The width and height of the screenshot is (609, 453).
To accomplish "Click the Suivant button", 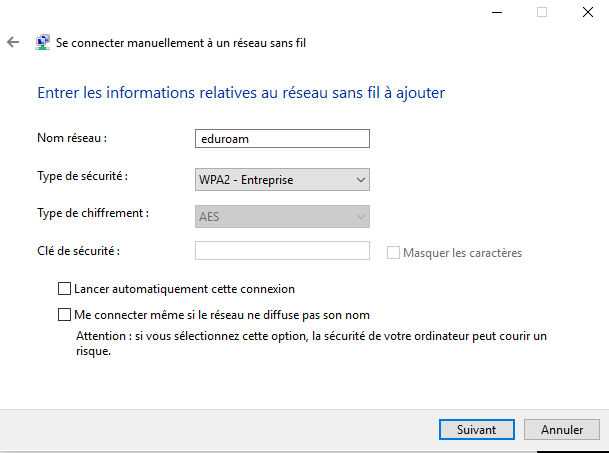I will 477,430.
